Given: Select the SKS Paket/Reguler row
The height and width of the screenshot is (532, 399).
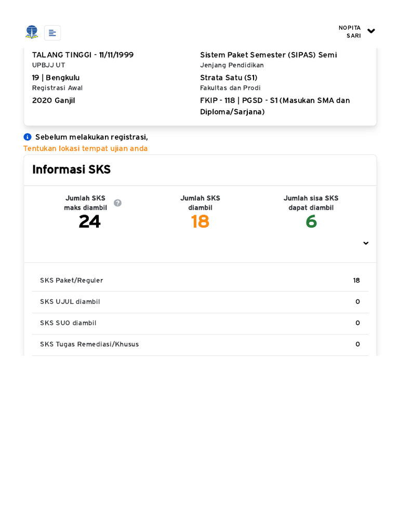Looking at the screenshot, I should click(x=200, y=281).
